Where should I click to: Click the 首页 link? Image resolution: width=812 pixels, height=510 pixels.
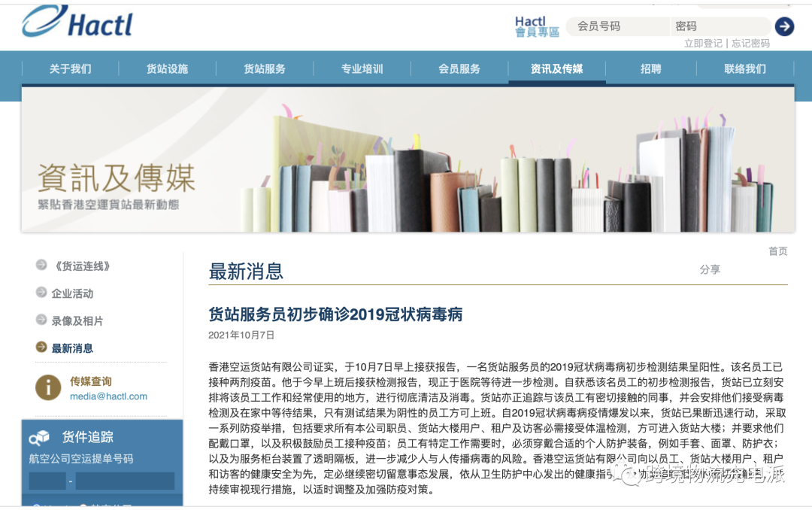click(777, 250)
